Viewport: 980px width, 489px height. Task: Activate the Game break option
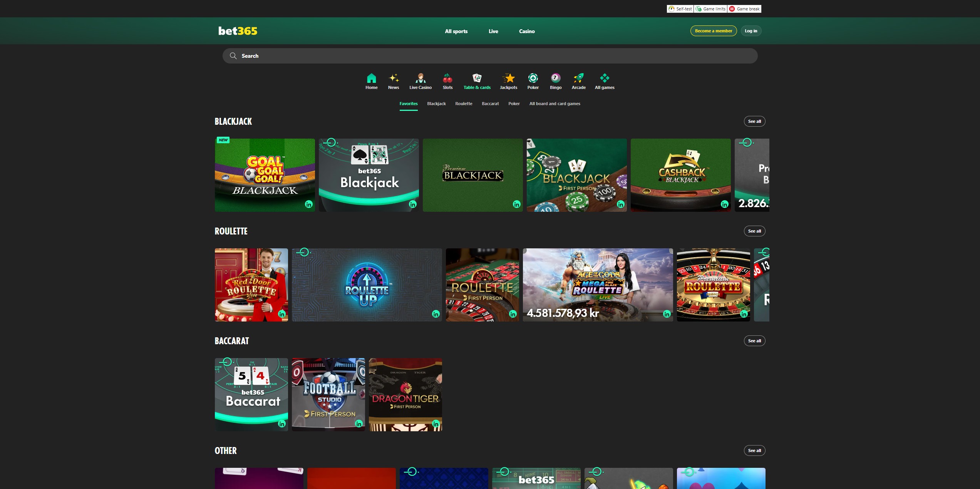click(x=744, y=9)
